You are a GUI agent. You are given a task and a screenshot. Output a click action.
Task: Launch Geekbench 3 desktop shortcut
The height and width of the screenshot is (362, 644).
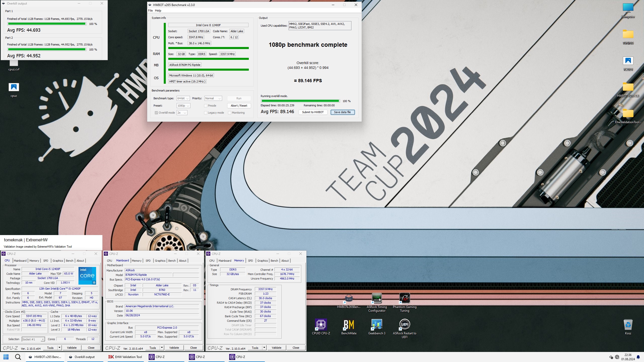point(377,327)
